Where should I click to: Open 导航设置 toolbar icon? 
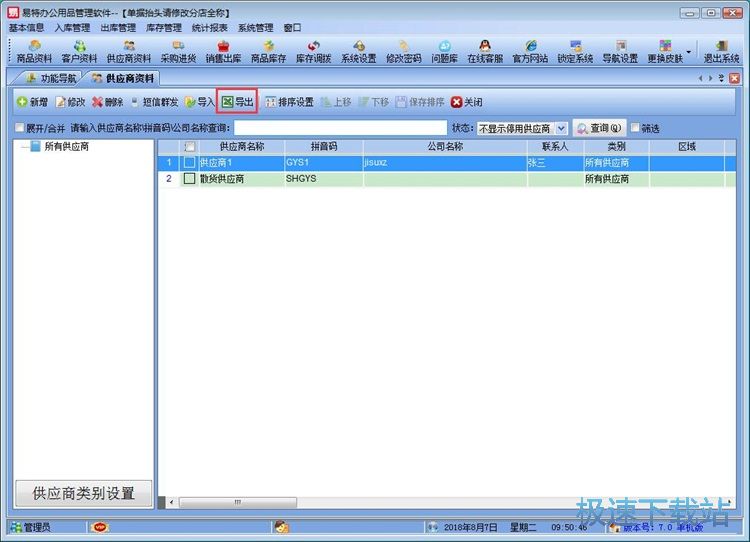[x=620, y=52]
